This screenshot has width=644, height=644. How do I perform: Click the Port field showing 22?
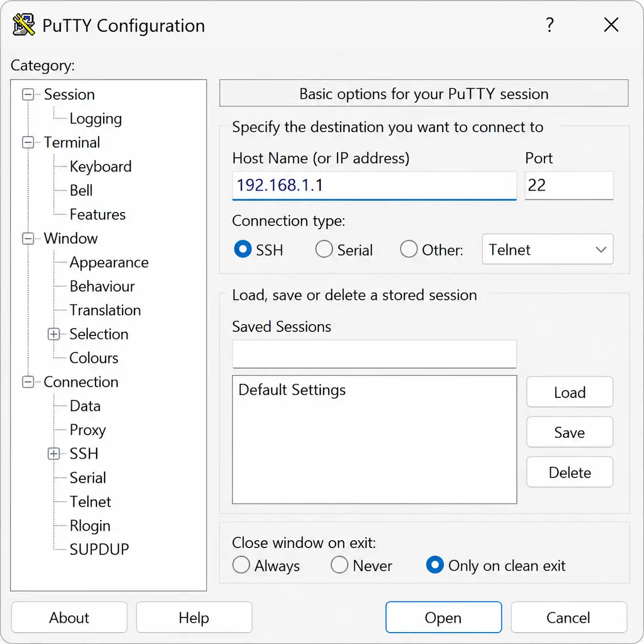tap(569, 185)
